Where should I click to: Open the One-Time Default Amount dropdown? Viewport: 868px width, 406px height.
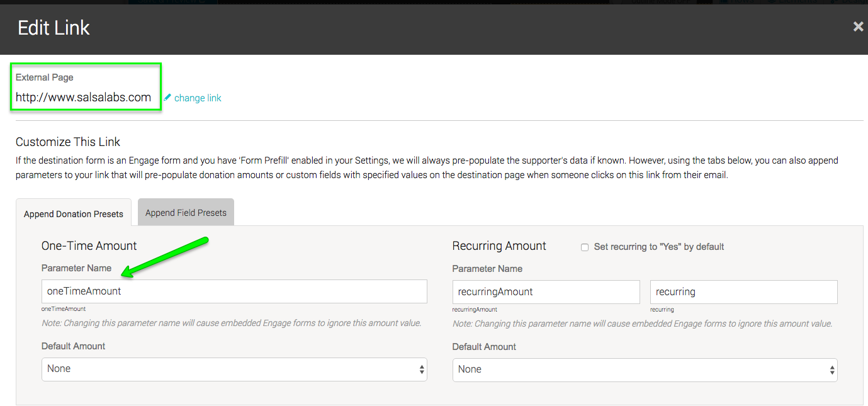pos(234,369)
